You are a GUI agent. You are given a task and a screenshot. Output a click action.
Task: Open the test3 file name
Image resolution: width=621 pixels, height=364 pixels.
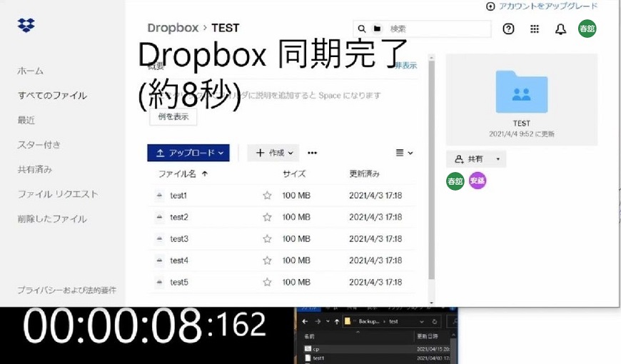point(179,239)
